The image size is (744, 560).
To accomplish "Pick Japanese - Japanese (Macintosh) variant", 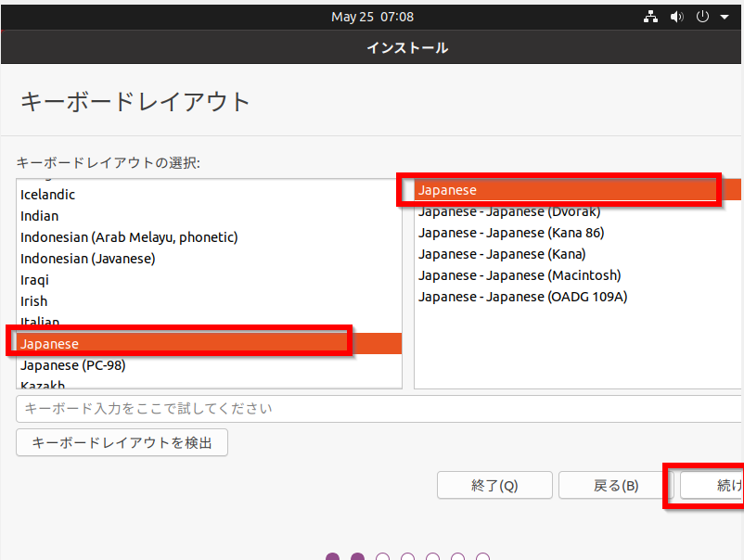I will [x=520, y=275].
